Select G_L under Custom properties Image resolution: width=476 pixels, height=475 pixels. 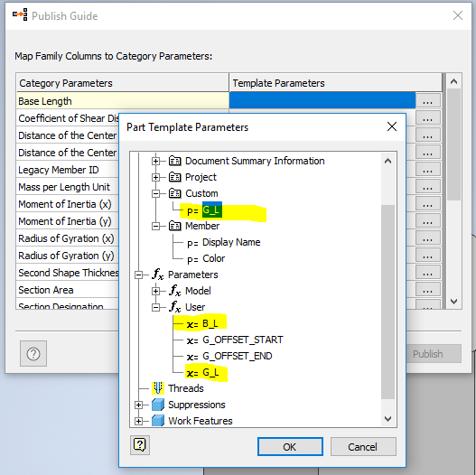coord(212,210)
